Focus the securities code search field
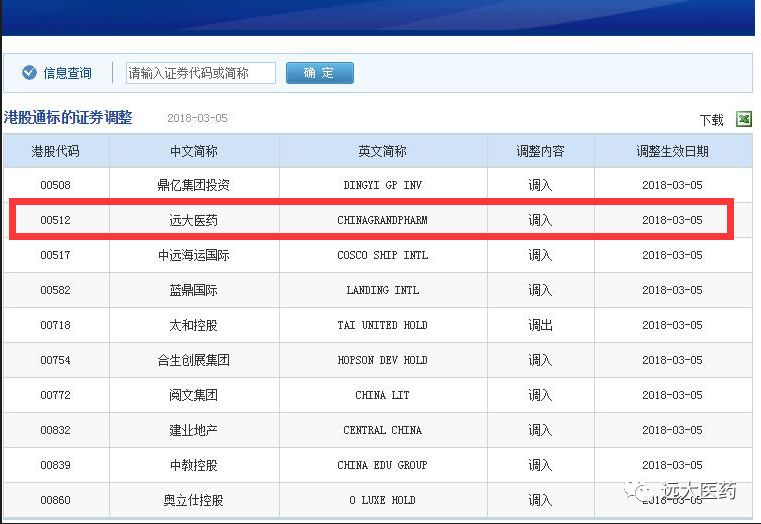 pyautogui.click(x=200, y=73)
